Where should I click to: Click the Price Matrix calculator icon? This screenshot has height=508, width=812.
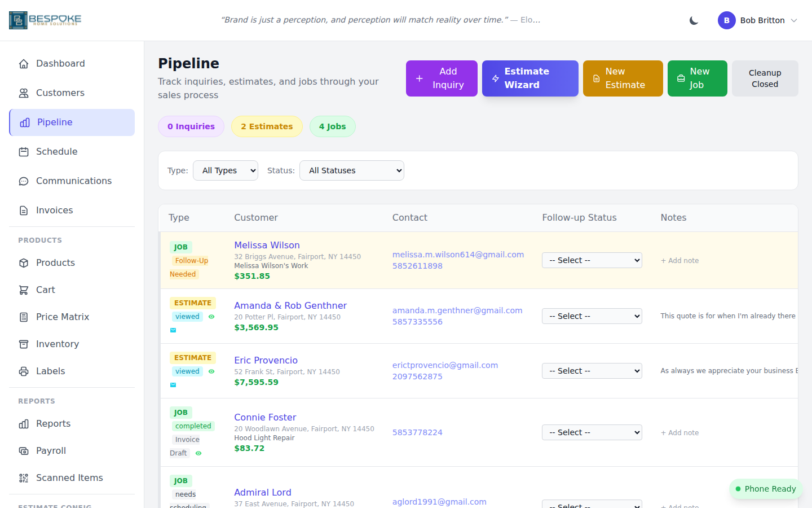(x=23, y=317)
